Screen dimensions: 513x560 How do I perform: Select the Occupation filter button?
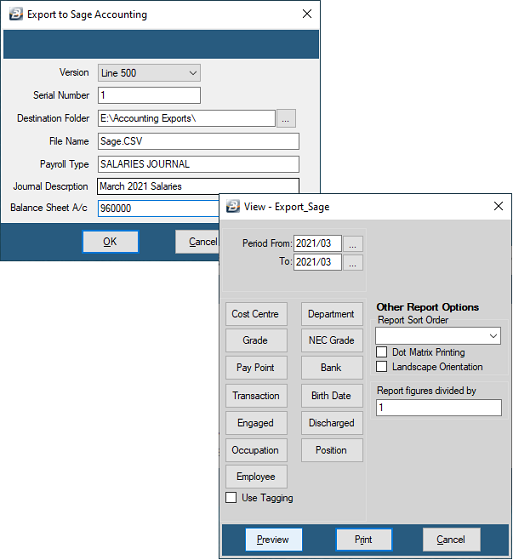256,450
